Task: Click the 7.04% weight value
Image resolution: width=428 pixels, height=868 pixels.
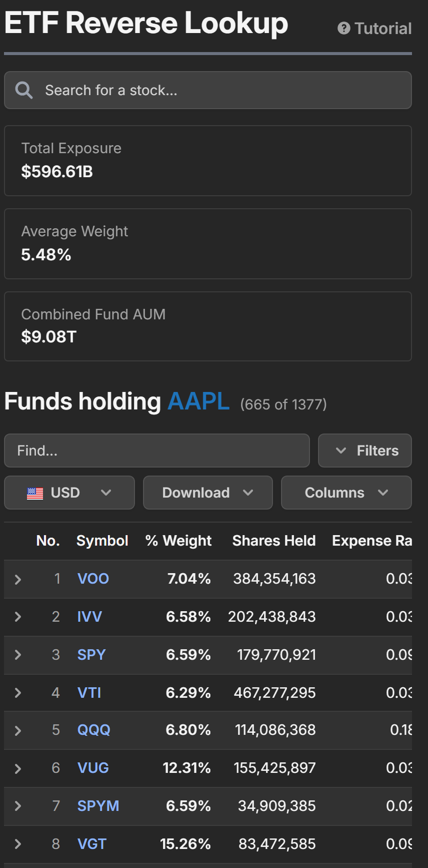Action: coord(189,579)
